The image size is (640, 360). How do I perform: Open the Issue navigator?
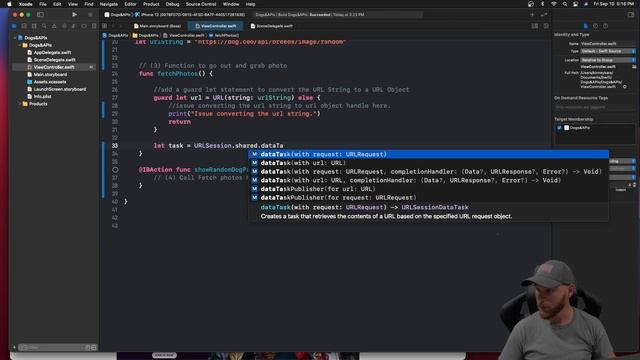(54, 26)
